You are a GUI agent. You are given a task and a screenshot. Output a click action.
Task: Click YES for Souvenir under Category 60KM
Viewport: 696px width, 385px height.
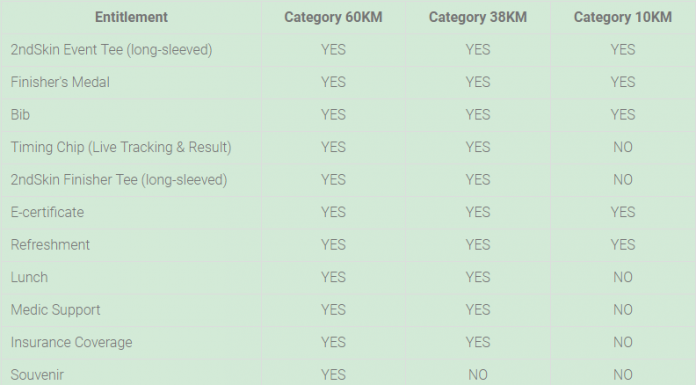point(333,375)
